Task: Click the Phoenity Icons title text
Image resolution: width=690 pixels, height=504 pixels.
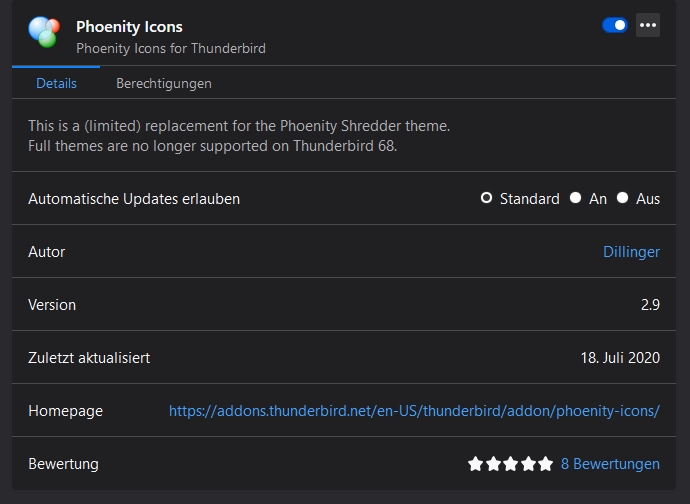Action: point(129,26)
